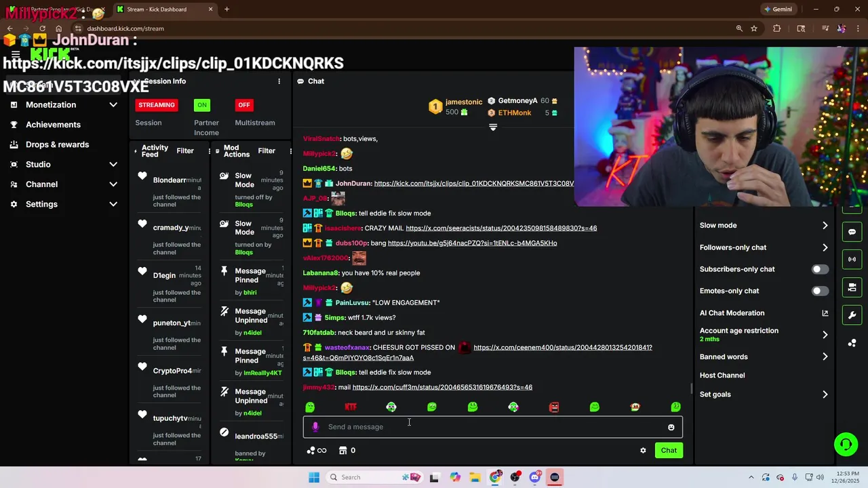The image size is (868, 488).
Task: Send message with green Chat button
Action: (669, 451)
